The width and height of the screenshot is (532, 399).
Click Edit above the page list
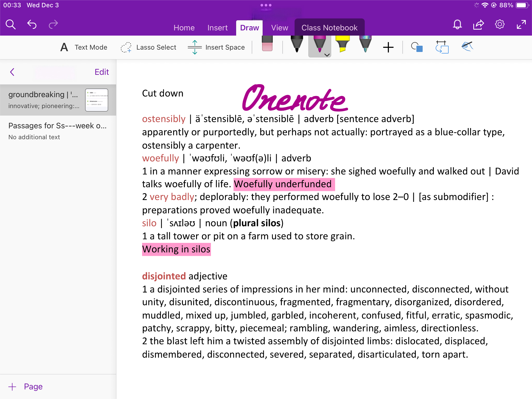(101, 72)
